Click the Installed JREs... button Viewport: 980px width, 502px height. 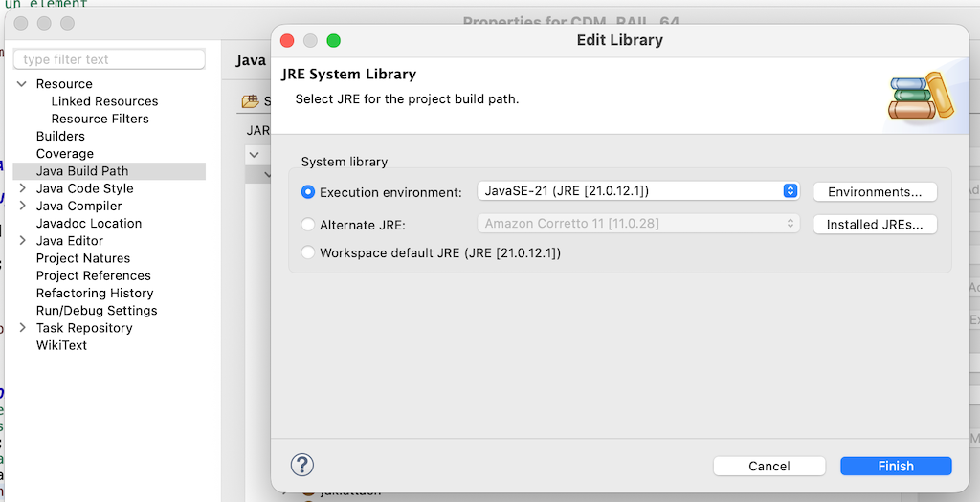click(x=875, y=224)
